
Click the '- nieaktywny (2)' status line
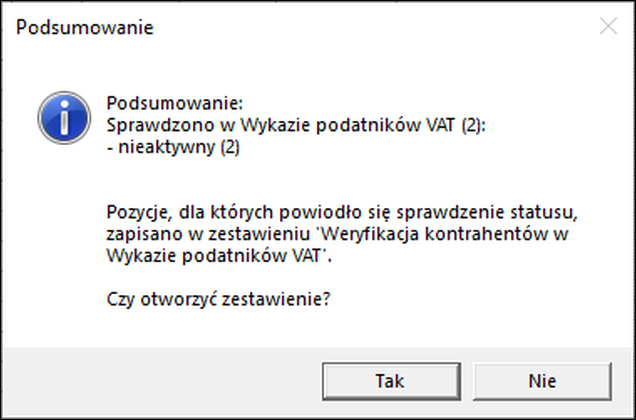pyautogui.click(x=173, y=147)
